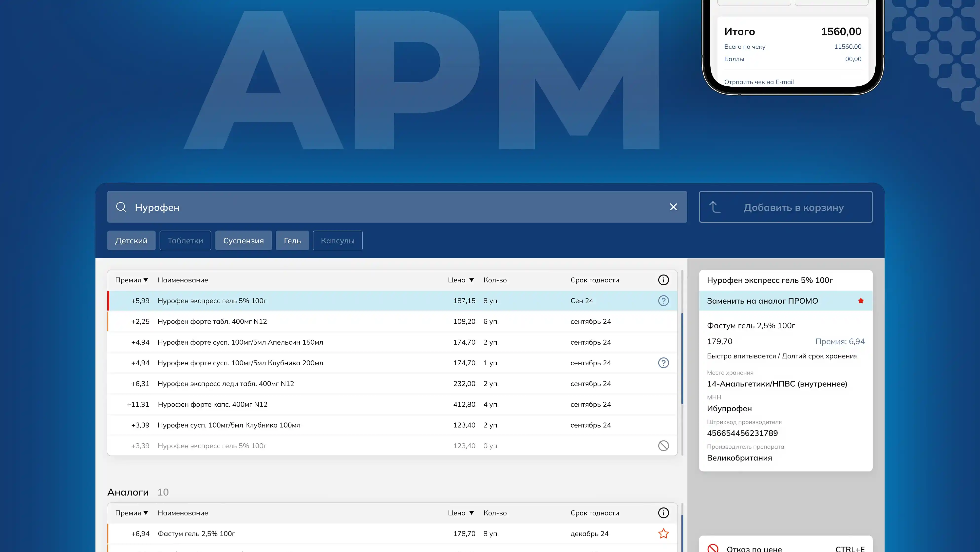
Task: Click the info icon in results header
Action: coord(663,280)
